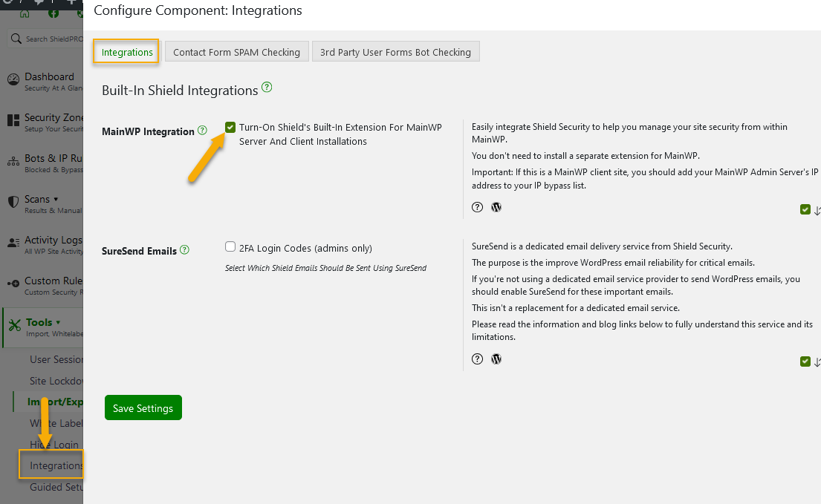
Task: Click the MainWP Integration label text
Action: click(148, 131)
